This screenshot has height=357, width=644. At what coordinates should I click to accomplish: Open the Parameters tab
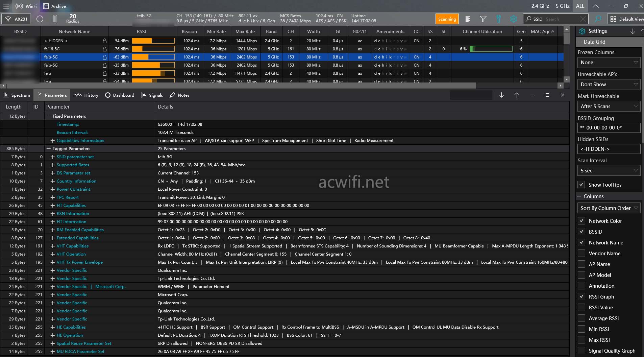(52, 95)
